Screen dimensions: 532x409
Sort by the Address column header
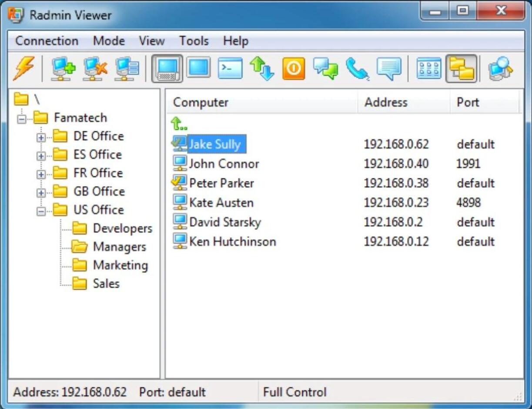[404, 102]
